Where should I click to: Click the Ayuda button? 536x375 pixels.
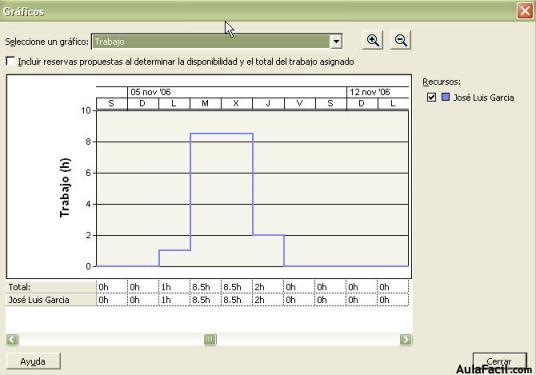click(x=34, y=361)
